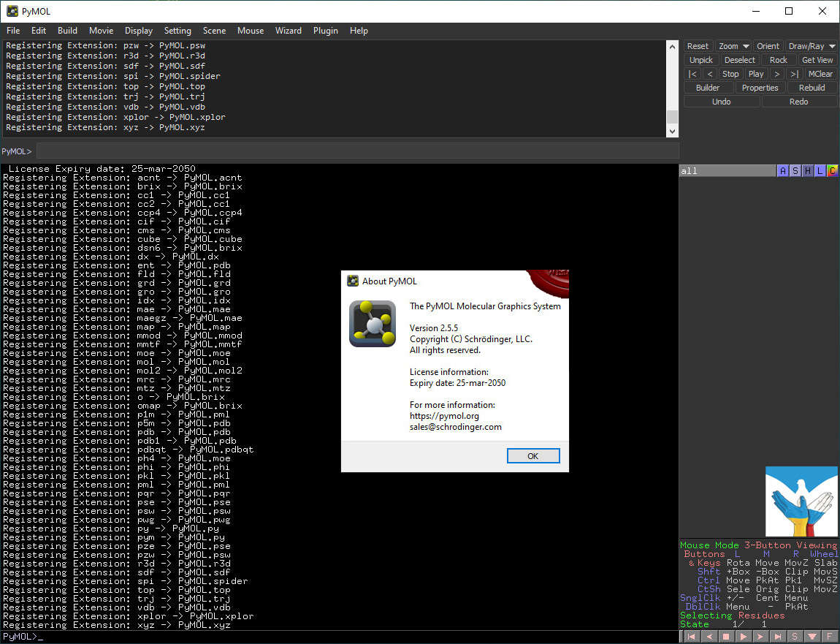840x644 pixels.
Task: Open the Edit menu
Action: point(39,31)
